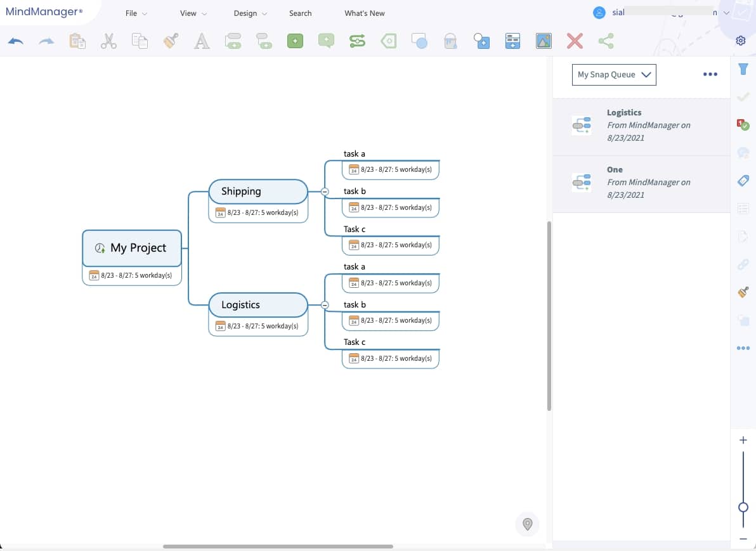Select the Format Painter brush in toolbar
The width and height of the screenshot is (756, 551).
[x=171, y=41]
